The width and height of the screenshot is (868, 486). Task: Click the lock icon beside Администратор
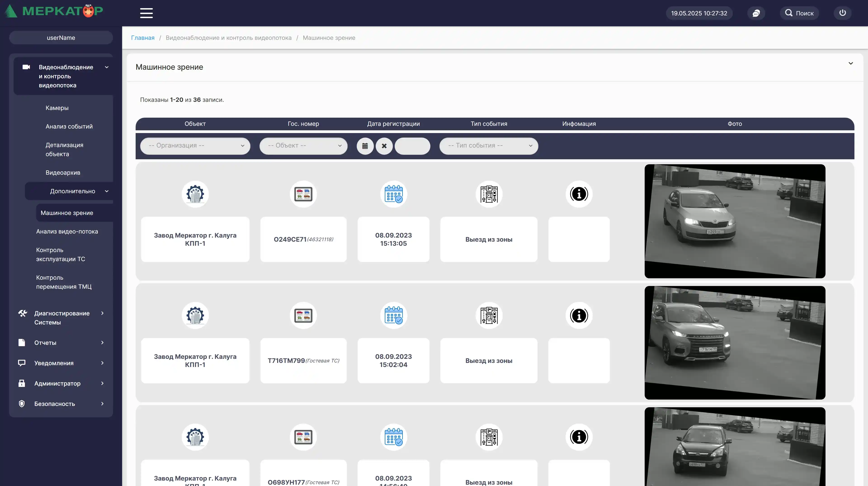pos(21,384)
